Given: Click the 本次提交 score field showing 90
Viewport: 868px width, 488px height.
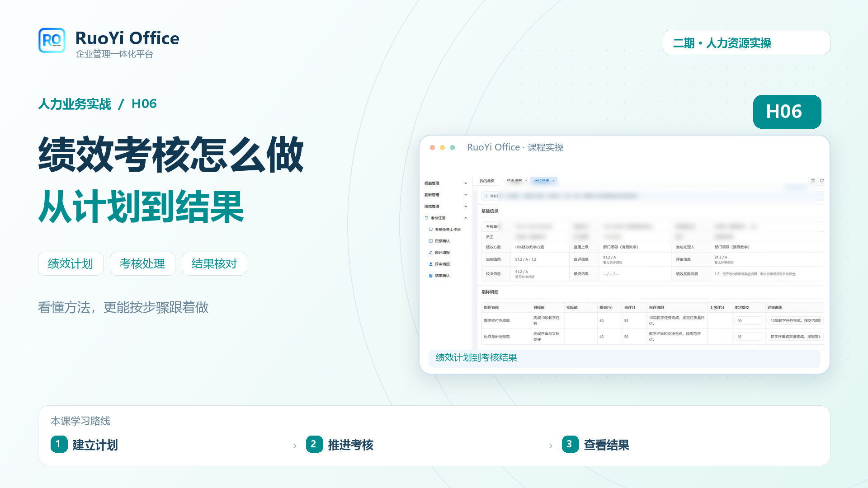Looking at the screenshot, I should [748, 321].
